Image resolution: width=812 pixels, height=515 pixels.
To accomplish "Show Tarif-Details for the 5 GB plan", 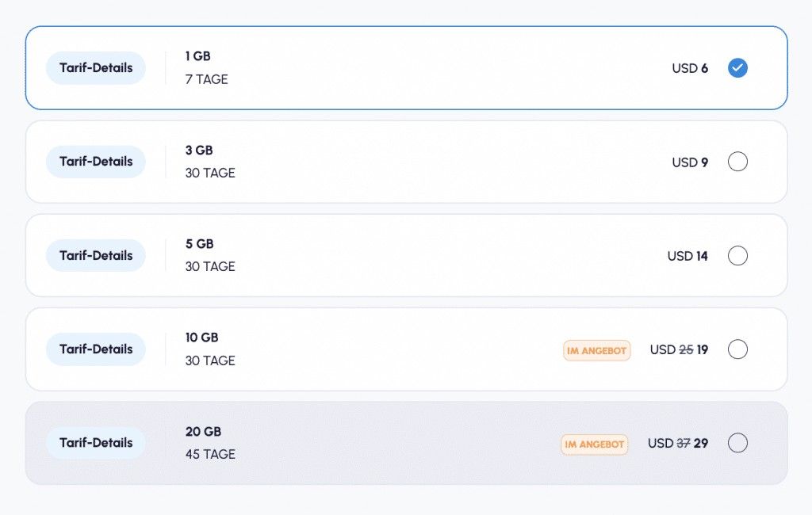I will point(96,256).
